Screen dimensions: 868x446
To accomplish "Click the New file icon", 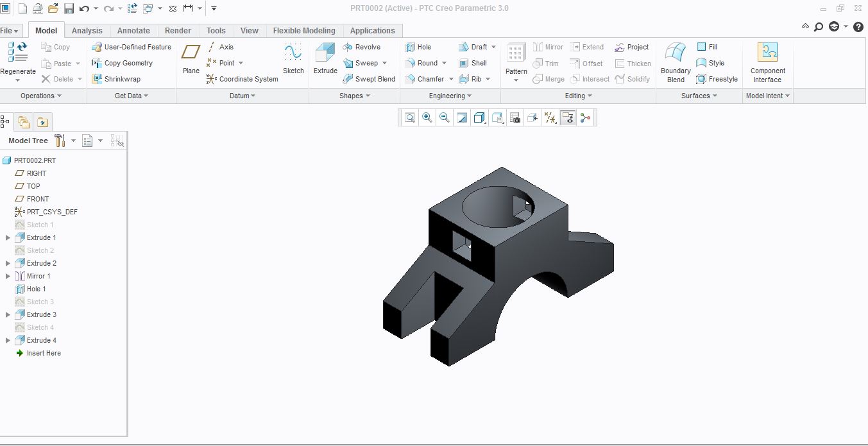I will click(22, 8).
